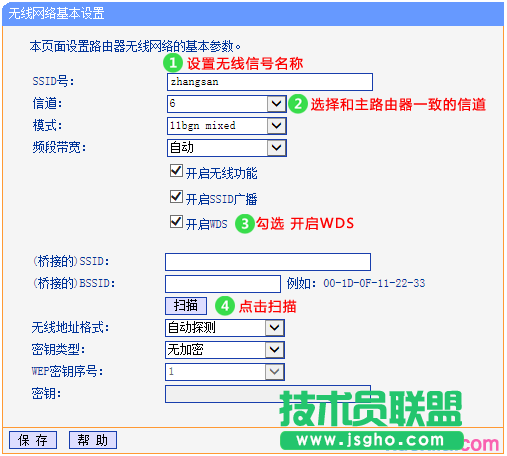Click the example text 00-1D-0F-11-22-33
Screen dimensions: 507x456
[374, 284]
